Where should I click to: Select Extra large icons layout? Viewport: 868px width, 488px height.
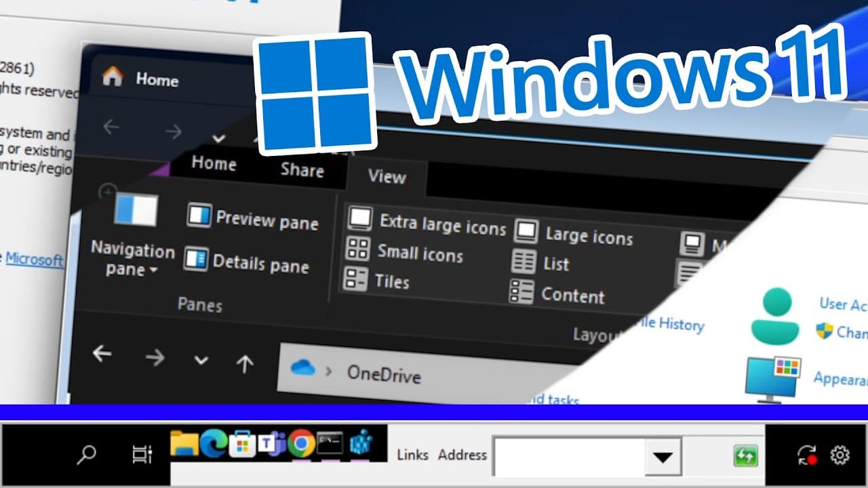[427, 222]
